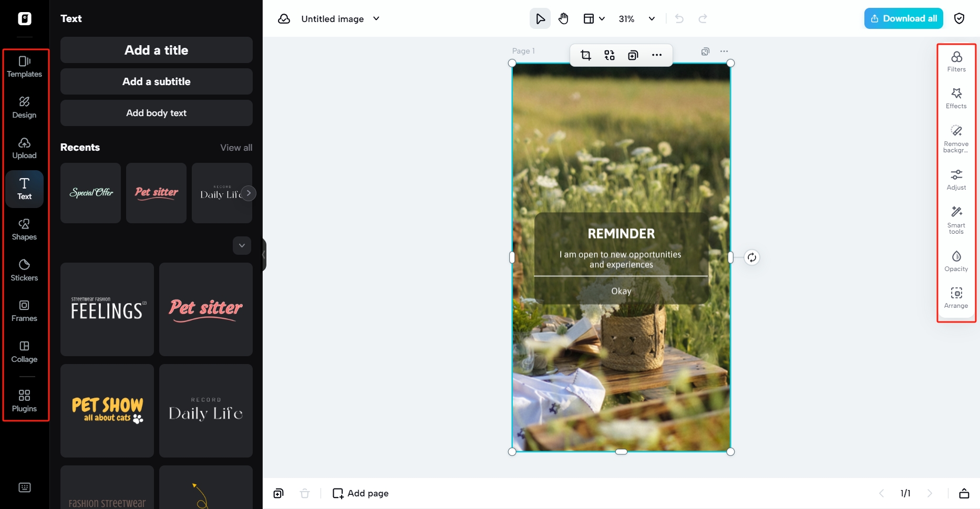Open the Shapes panel
Screen dimensions: 980x509
24,230
